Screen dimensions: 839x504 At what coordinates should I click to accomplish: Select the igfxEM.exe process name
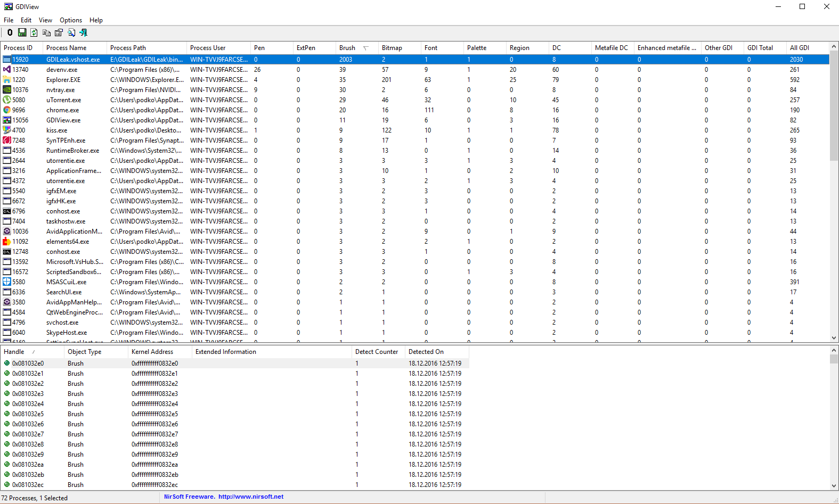coord(61,191)
